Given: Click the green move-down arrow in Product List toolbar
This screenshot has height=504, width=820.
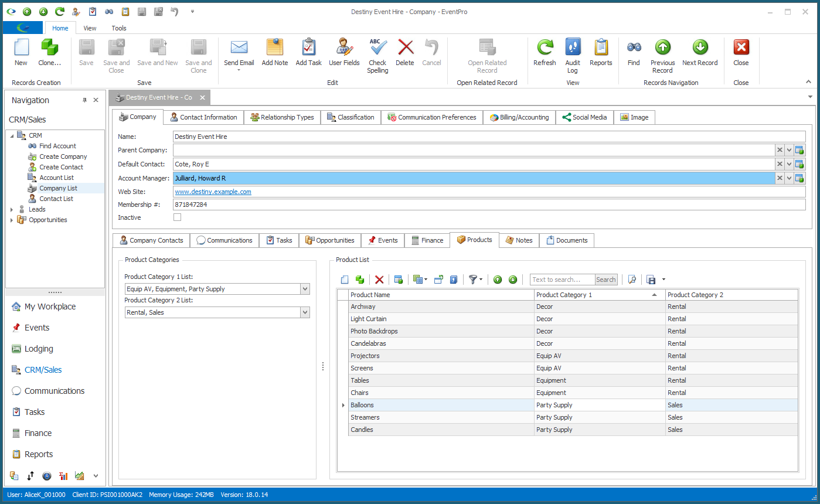Looking at the screenshot, I should pyautogui.click(x=513, y=280).
